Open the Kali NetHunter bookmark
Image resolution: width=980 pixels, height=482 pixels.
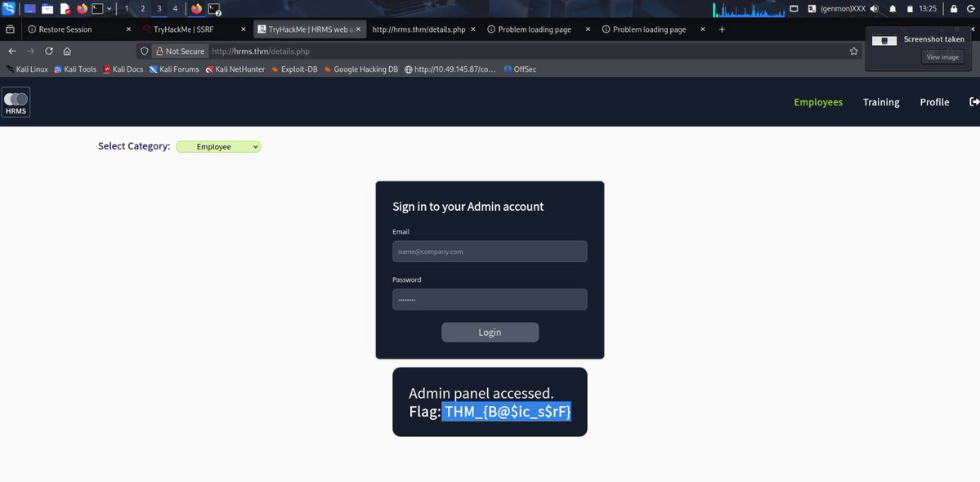coord(235,69)
